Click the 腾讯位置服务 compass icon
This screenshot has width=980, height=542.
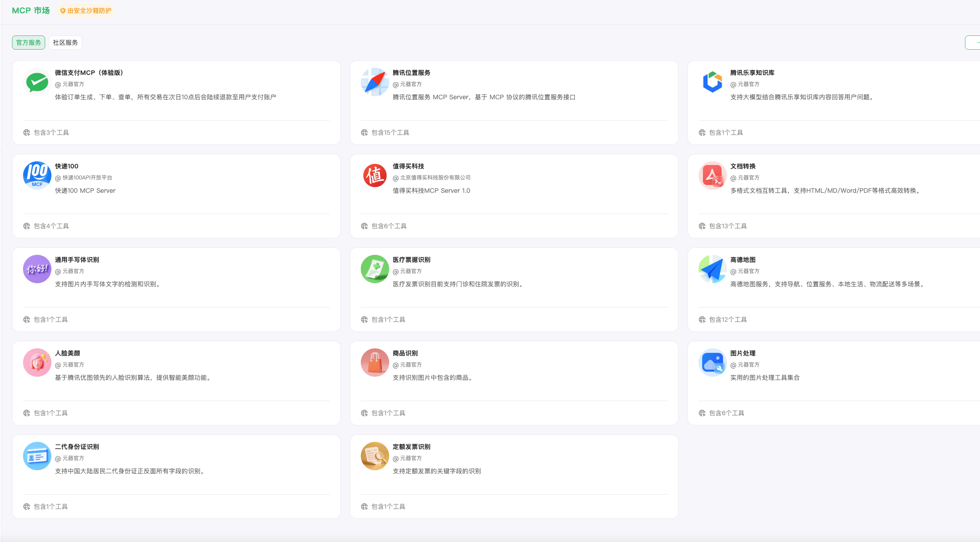(x=375, y=82)
